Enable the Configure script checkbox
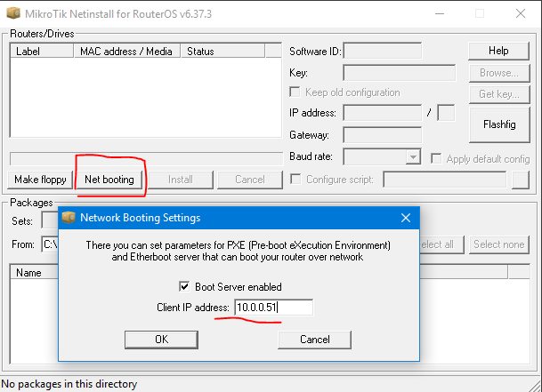The image size is (542, 392). (x=295, y=180)
